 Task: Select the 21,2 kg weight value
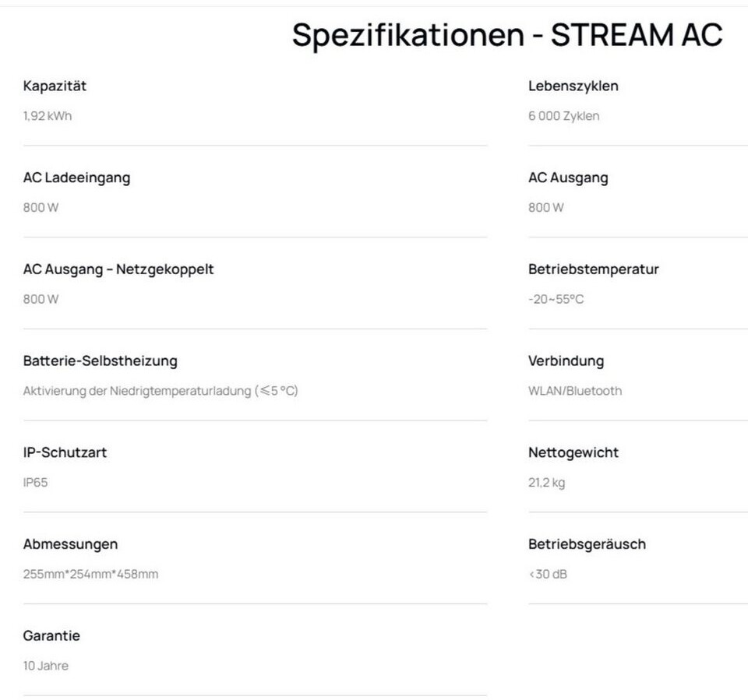(x=546, y=483)
